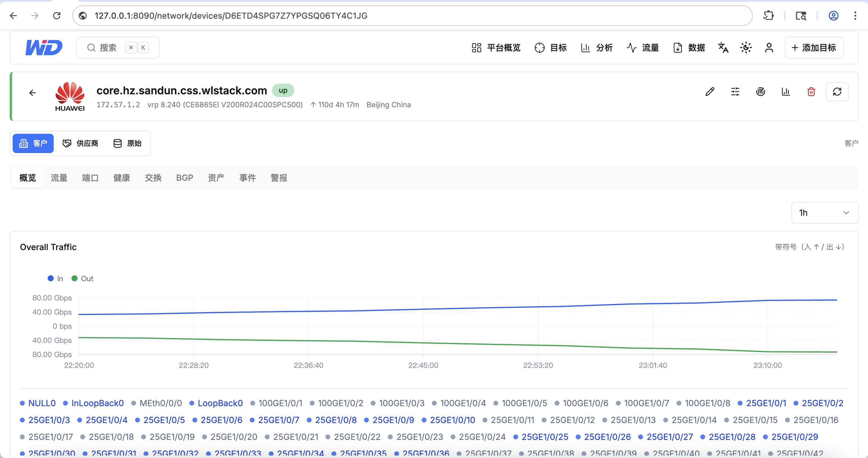Click the 搜索 search field
Viewport: 868px width, 458px height.
[x=118, y=48]
